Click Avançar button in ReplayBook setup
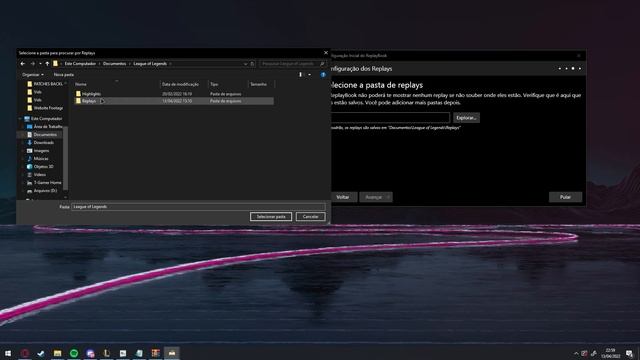 [376, 197]
